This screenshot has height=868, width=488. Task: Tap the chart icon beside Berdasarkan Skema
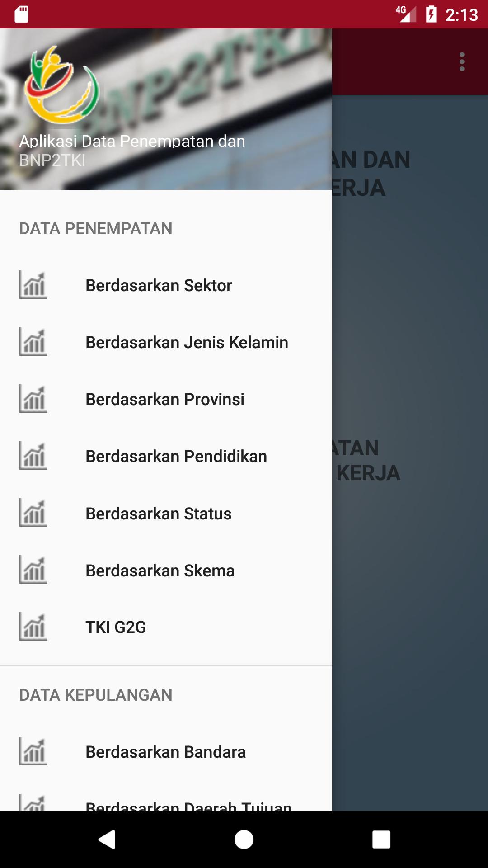point(33,570)
